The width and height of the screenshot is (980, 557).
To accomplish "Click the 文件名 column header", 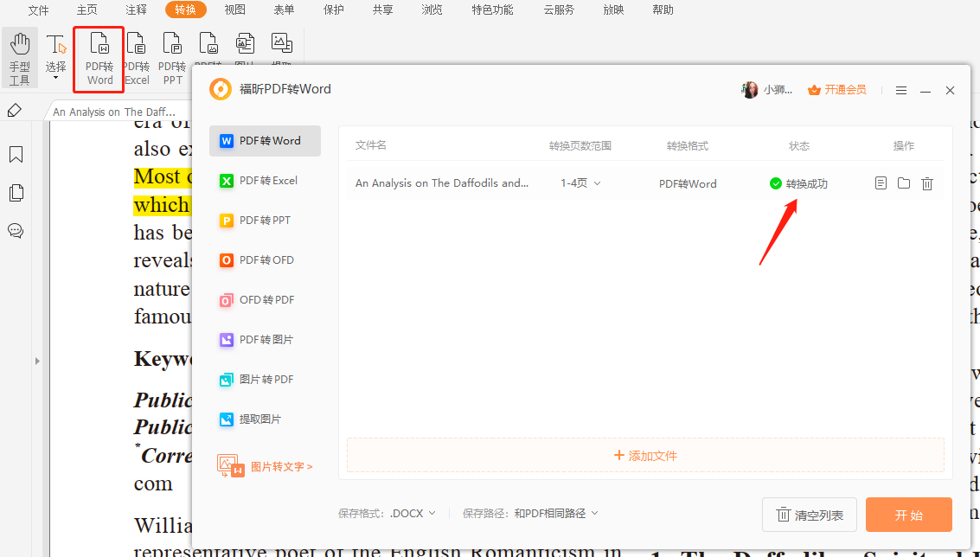I will [x=370, y=145].
